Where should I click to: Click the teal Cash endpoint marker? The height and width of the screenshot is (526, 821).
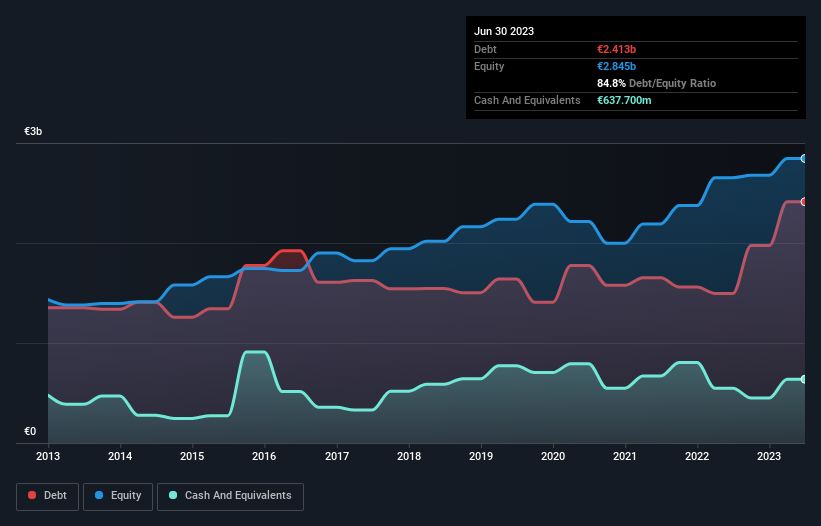[x=804, y=379]
